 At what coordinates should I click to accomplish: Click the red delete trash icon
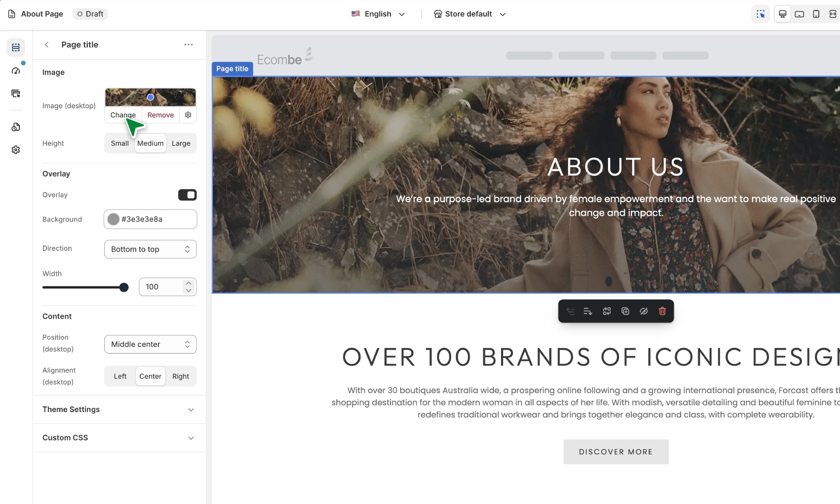pos(662,311)
